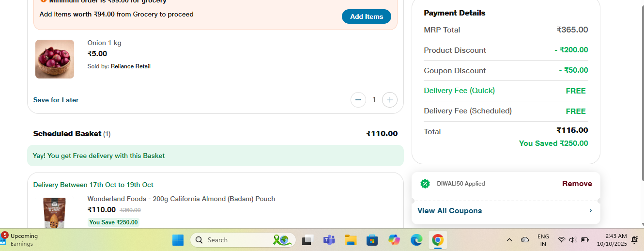Show hidden system tray icons
Image resolution: width=644 pixels, height=251 pixels.
pyautogui.click(x=509, y=240)
